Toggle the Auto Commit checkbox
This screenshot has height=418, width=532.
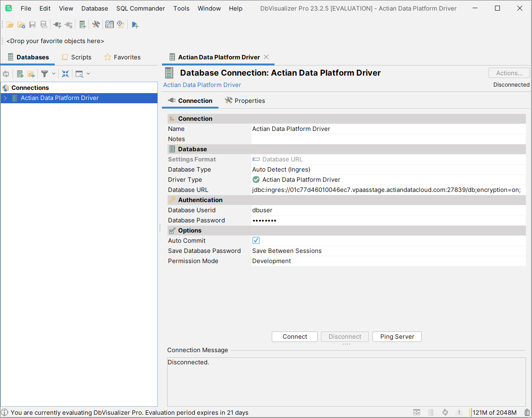[256, 241]
